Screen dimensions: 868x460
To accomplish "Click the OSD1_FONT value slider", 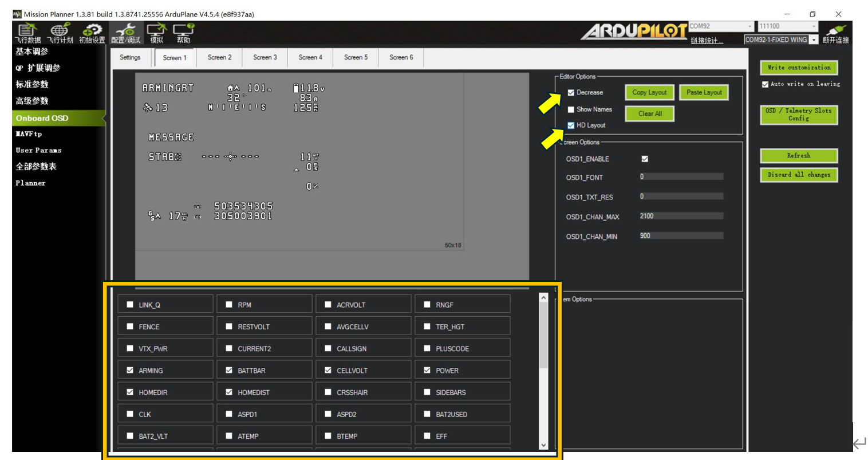I will tap(681, 177).
